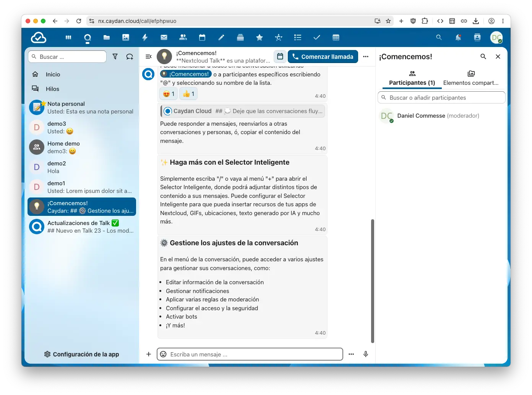
Task: Toggle the heart-eyes emoji reaction
Action: point(169,94)
